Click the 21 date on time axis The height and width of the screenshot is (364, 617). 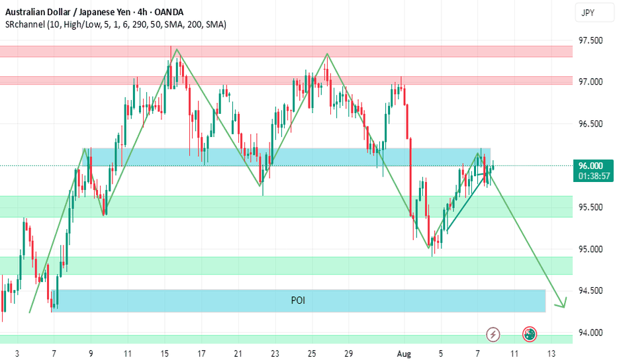click(238, 354)
